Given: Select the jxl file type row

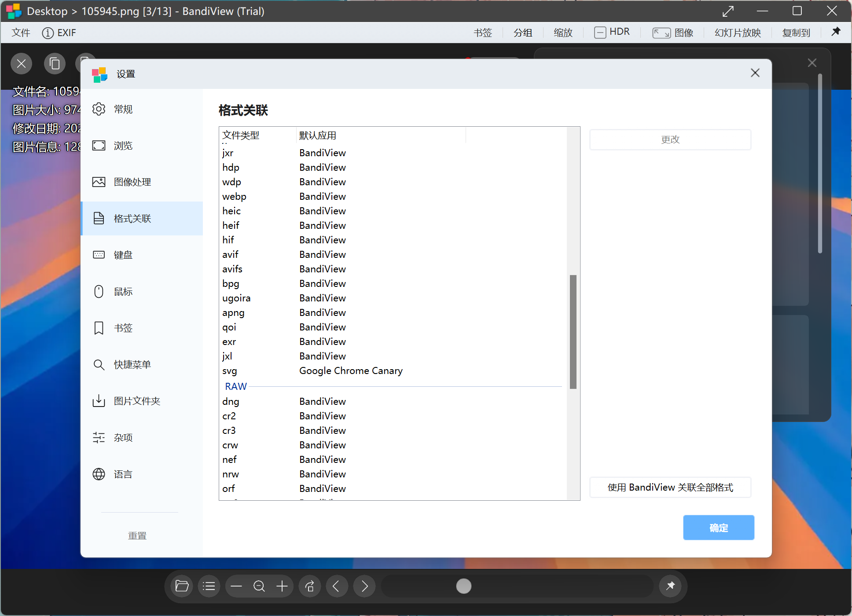Looking at the screenshot, I should (393, 356).
